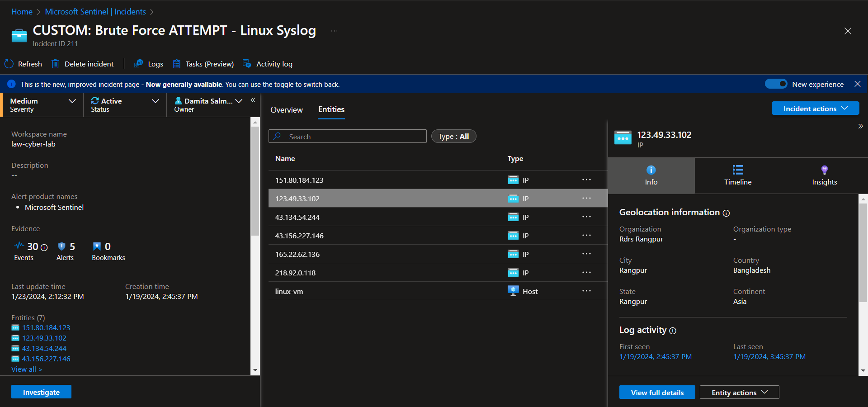The width and height of the screenshot is (868, 407).
Task: Expand the Incident actions dropdown
Action: pos(815,109)
